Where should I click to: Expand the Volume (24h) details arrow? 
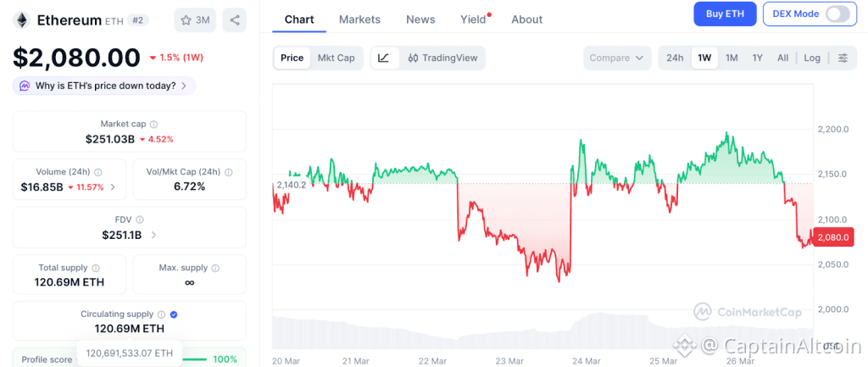coord(114,186)
